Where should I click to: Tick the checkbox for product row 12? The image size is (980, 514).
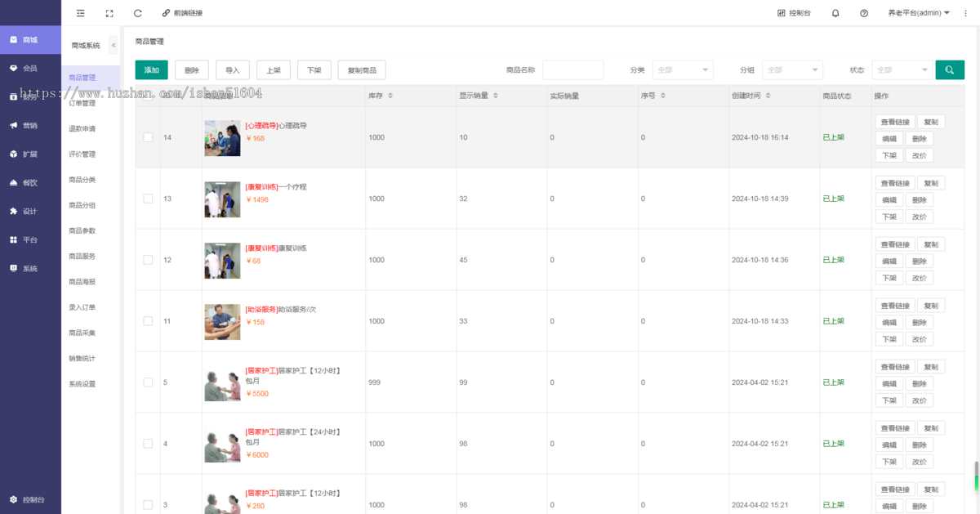click(x=148, y=260)
